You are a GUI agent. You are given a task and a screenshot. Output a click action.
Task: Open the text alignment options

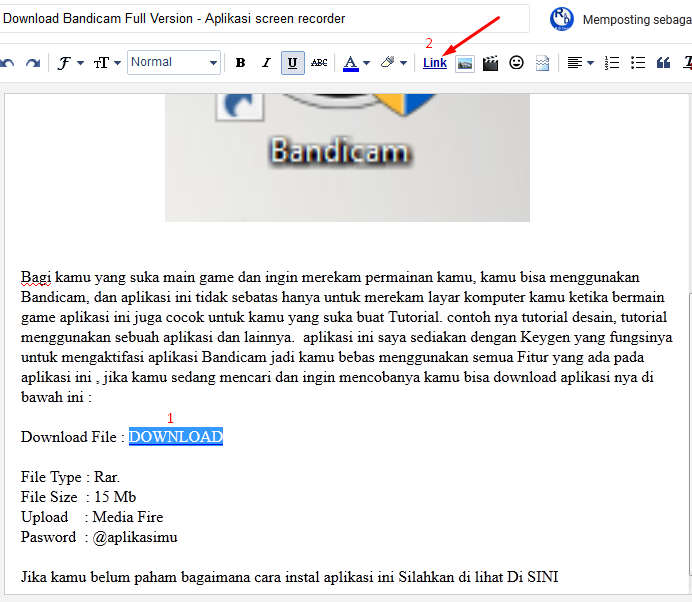pos(579,63)
